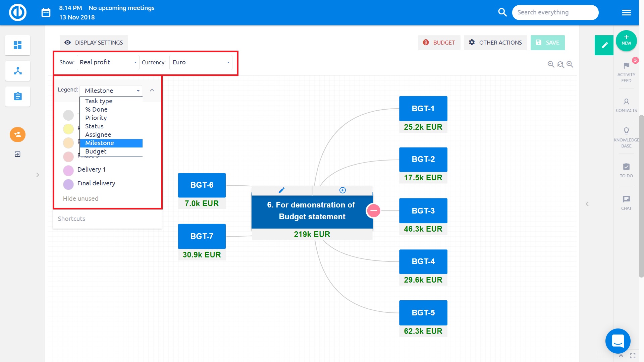This screenshot has width=644, height=362.
Task: Click the Final delivery purple color swatch
Action: [68, 184]
